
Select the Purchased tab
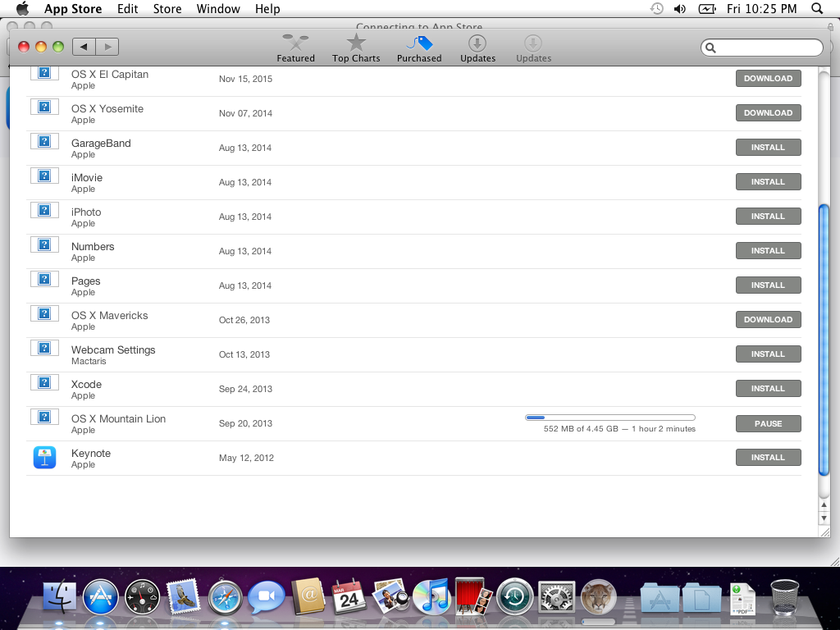[x=419, y=48]
